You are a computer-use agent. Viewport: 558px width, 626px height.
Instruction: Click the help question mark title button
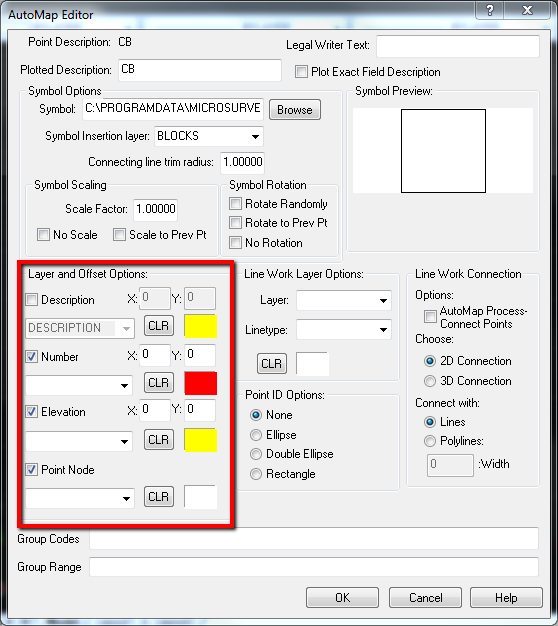coord(490,10)
